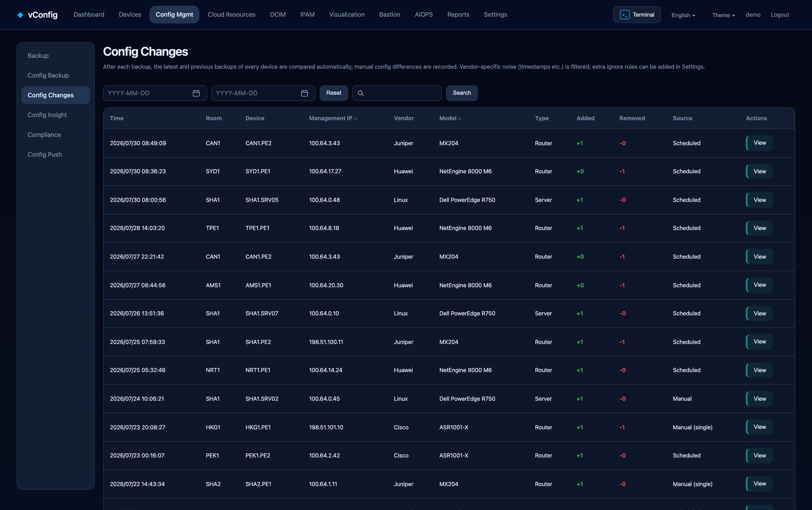View change for SHA1.SRV02

click(759, 399)
